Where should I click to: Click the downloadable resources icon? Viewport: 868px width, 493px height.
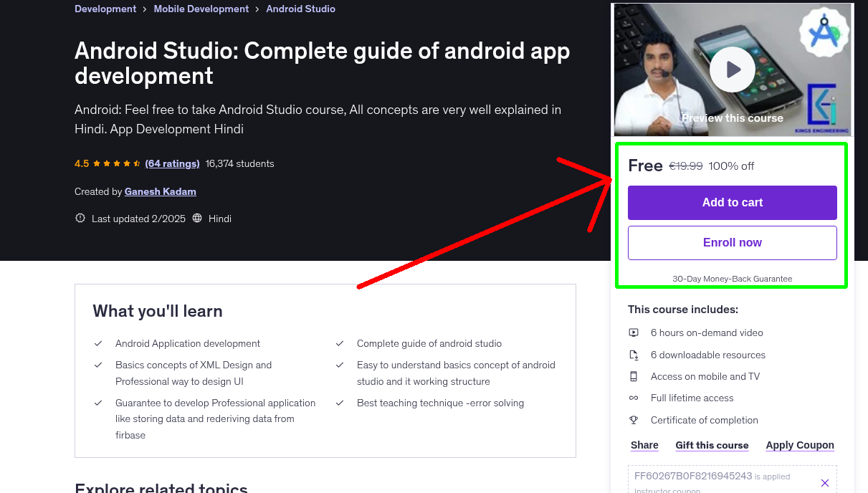point(635,354)
